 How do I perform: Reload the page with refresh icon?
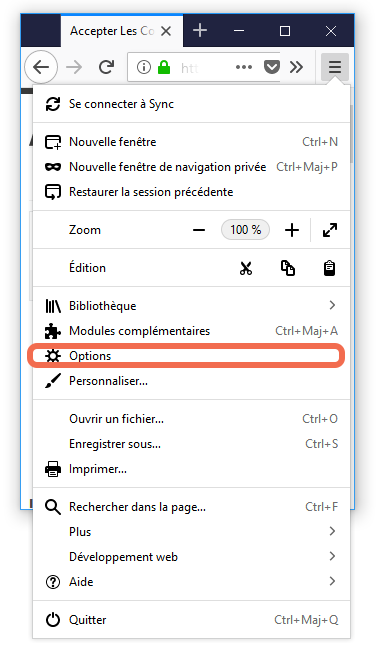[106, 67]
